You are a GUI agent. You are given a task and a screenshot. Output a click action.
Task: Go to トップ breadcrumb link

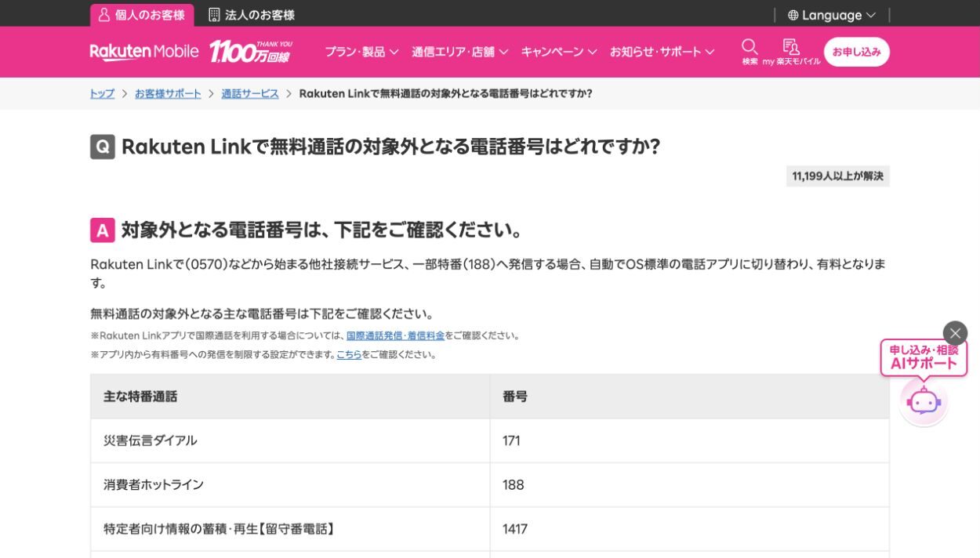(102, 93)
